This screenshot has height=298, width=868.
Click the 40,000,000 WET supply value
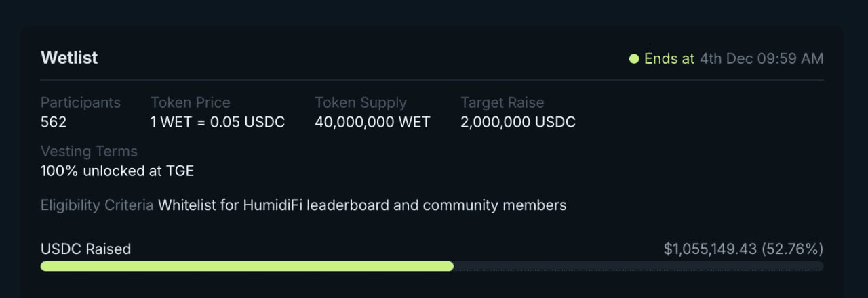372,123
